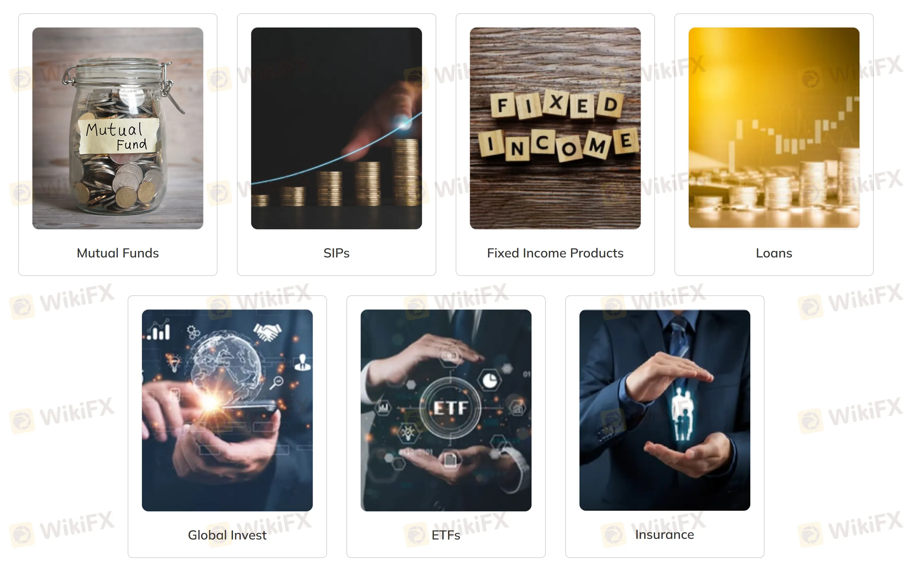Screen dimensions: 924x568
Task: Select the SIPs rising coin stacks image
Action: click(336, 128)
